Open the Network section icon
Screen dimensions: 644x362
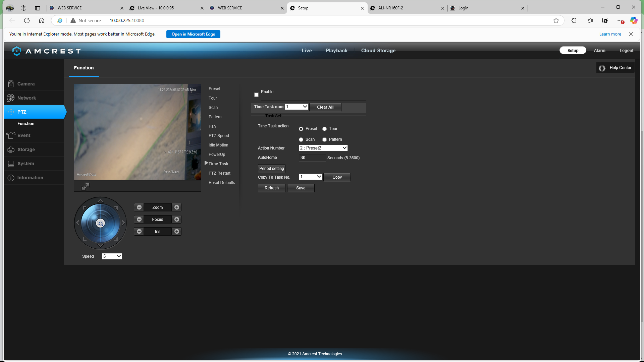(11, 98)
